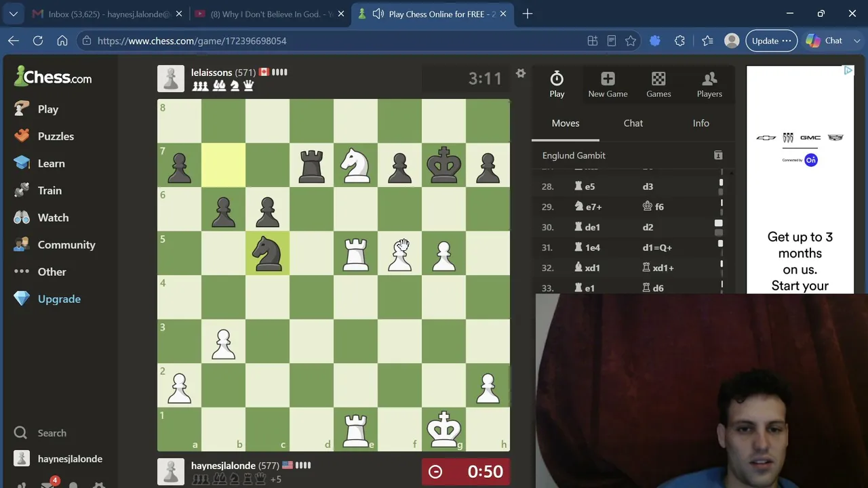
Task: Reload the chess.com page
Action: (x=38, y=41)
